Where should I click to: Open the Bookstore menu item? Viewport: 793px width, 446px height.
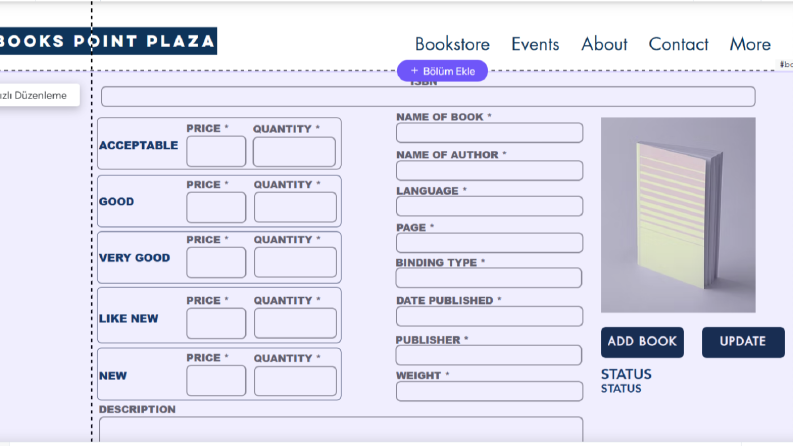pyautogui.click(x=452, y=44)
